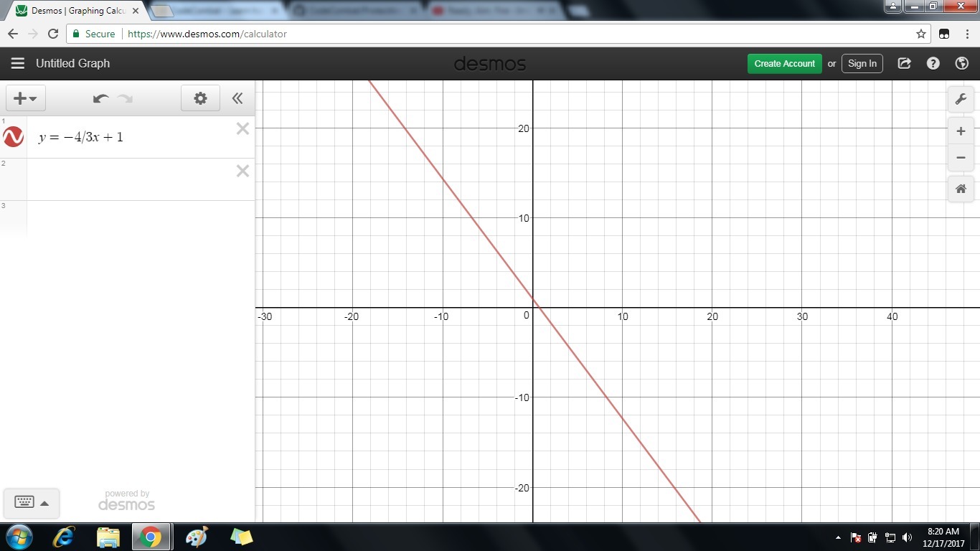
Task: Add a new expression in row 3
Action: pyautogui.click(x=141, y=218)
